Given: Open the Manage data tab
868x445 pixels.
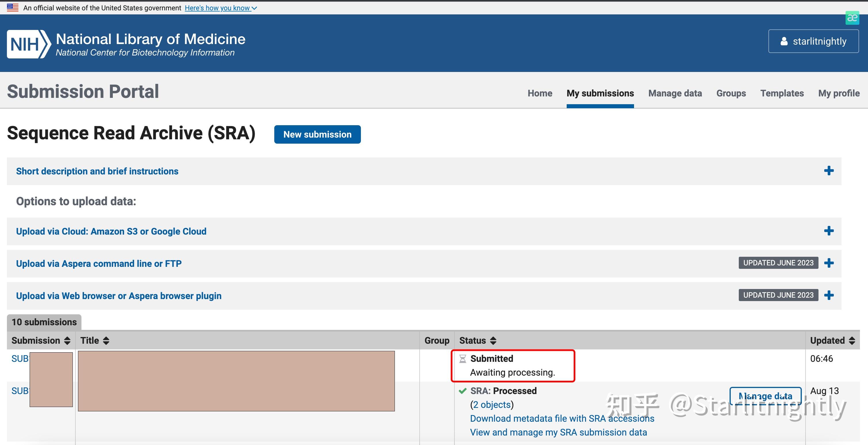Looking at the screenshot, I should (x=675, y=93).
